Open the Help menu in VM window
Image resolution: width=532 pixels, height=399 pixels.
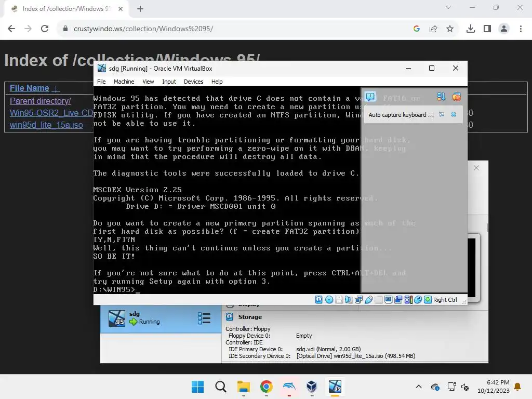tap(217, 82)
